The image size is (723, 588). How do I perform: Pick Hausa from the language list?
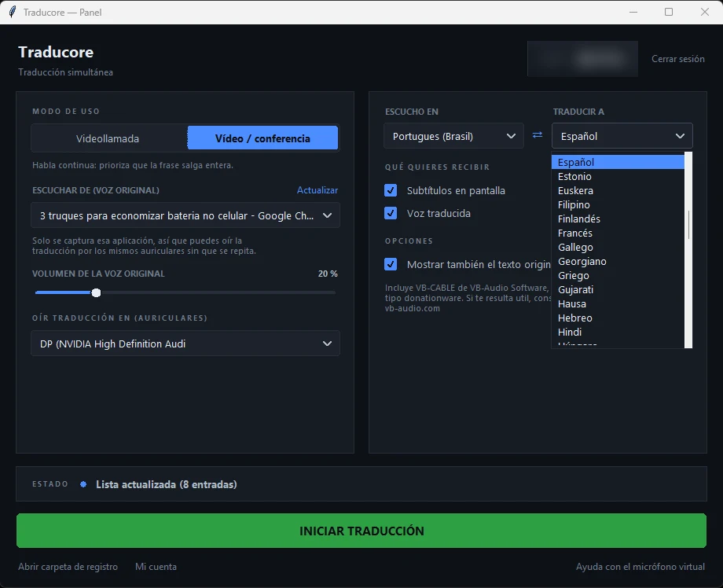618,304
